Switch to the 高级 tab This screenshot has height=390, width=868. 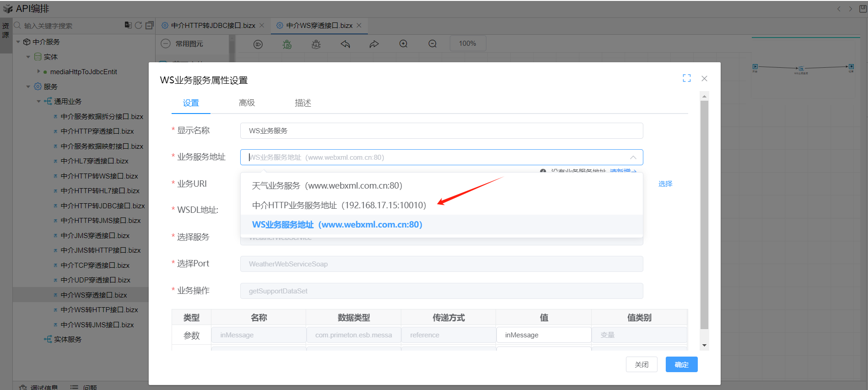tap(247, 103)
